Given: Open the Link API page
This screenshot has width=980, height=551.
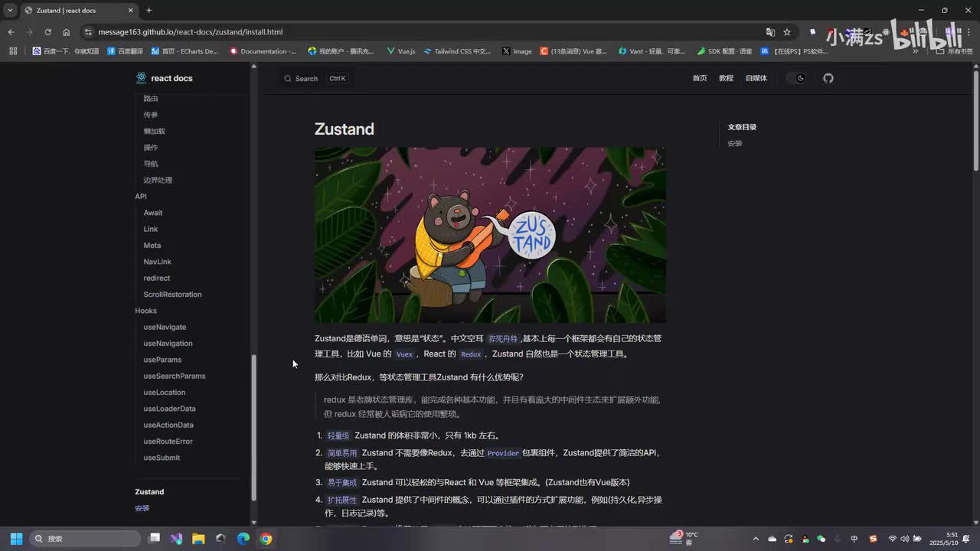Looking at the screenshot, I should 151,229.
